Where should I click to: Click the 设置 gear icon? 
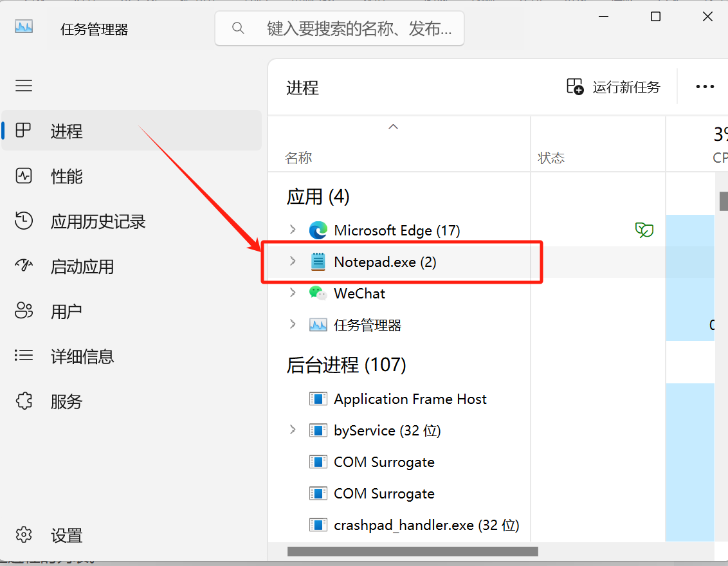coord(24,535)
